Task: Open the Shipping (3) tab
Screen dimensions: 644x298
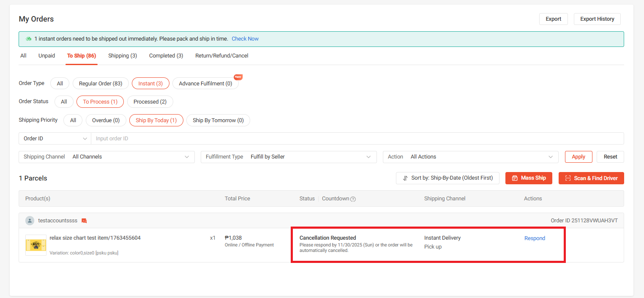Action: point(123,56)
